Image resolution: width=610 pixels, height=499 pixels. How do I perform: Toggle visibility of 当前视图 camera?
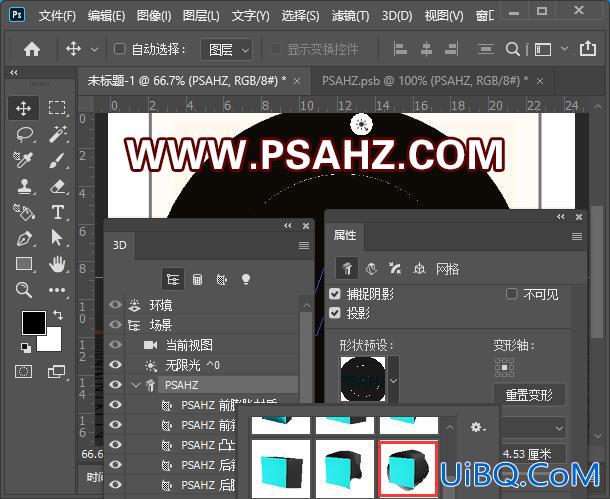click(115, 345)
